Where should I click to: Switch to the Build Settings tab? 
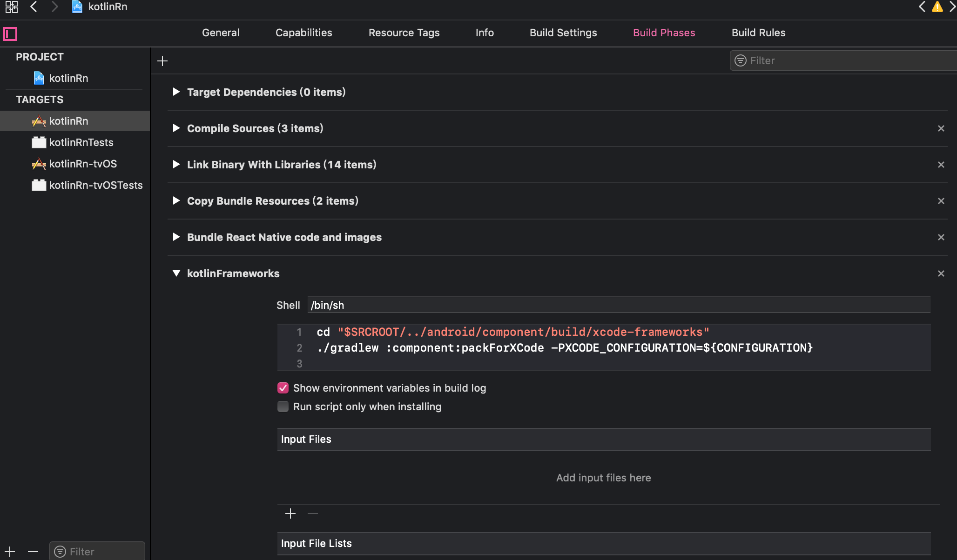pyautogui.click(x=563, y=33)
